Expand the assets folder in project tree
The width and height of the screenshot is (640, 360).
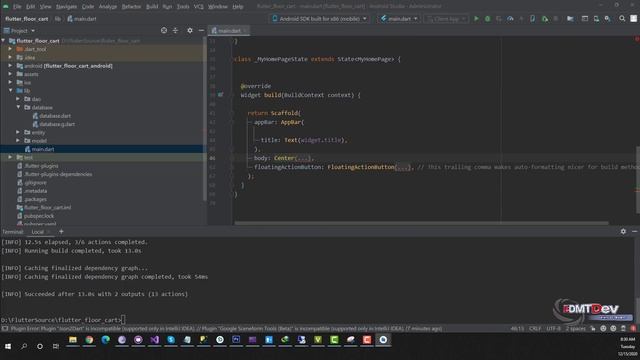(x=10, y=74)
